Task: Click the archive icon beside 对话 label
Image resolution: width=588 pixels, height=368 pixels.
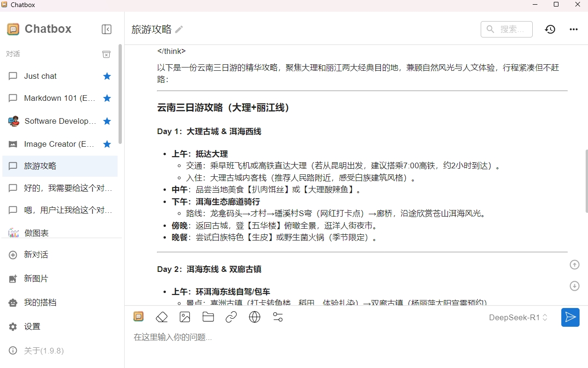Action: pyautogui.click(x=106, y=54)
